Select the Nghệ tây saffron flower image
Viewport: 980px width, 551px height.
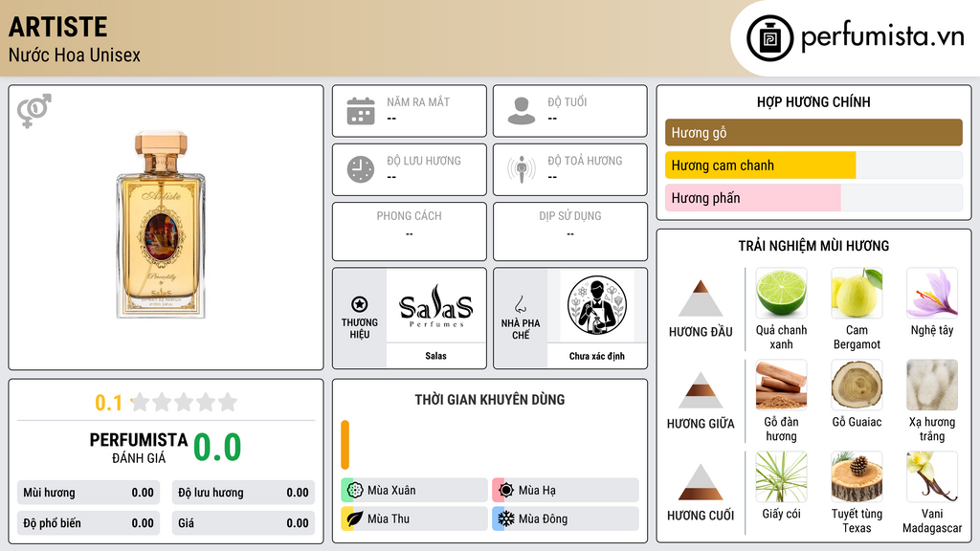coord(932,293)
